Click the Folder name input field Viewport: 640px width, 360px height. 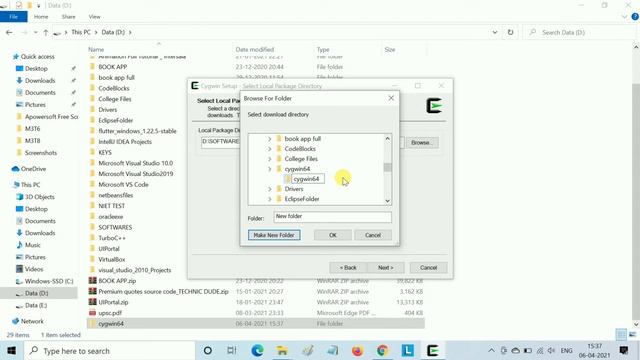click(332, 217)
